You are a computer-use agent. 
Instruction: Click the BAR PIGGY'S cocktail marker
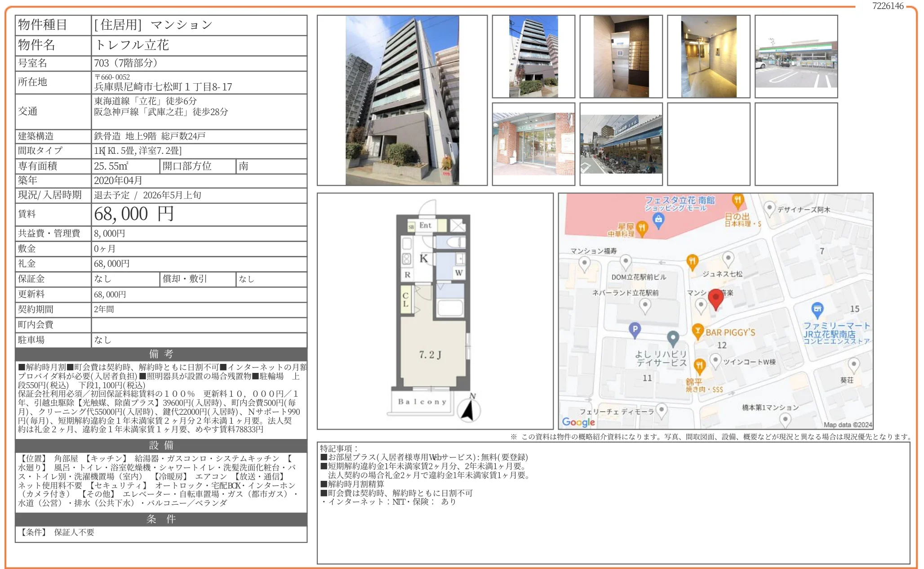coord(697,331)
